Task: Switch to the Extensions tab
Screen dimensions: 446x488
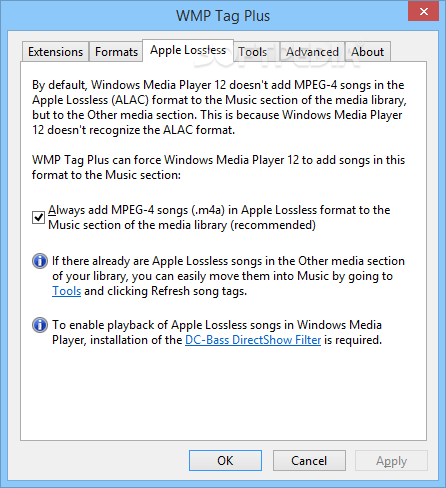Action: (55, 52)
